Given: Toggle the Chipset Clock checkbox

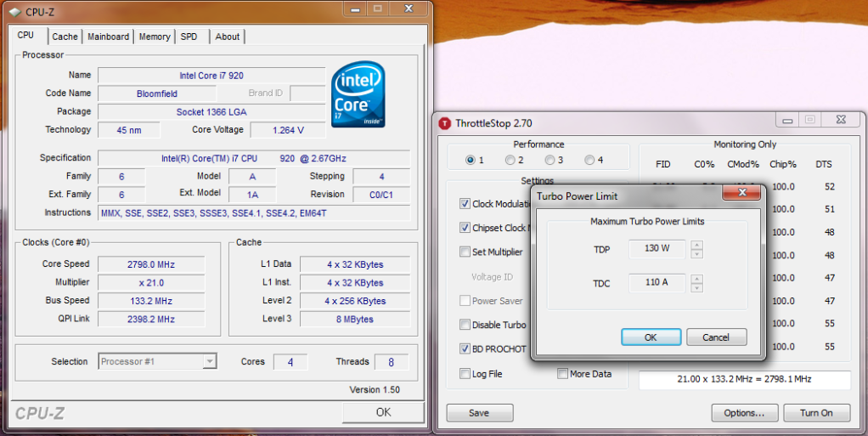Looking at the screenshot, I should click(x=465, y=228).
